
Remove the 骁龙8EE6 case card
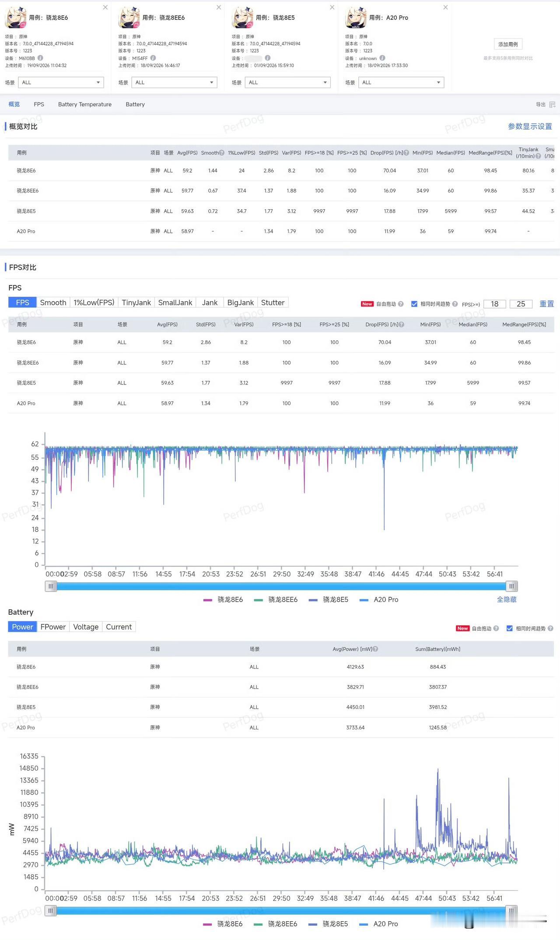pyautogui.click(x=219, y=7)
